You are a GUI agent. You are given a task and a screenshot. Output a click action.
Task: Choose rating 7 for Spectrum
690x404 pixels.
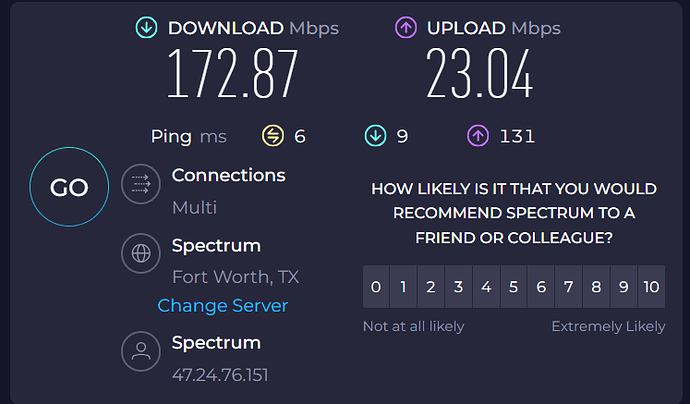tap(568, 288)
